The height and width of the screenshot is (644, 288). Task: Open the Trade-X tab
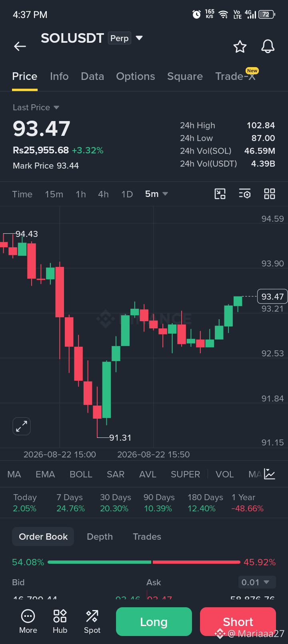point(235,76)
